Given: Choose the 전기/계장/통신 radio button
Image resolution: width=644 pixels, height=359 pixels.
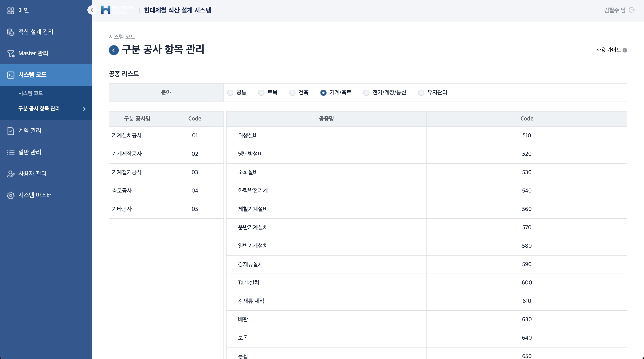Looking at the screenshot, I should (366, 93).
